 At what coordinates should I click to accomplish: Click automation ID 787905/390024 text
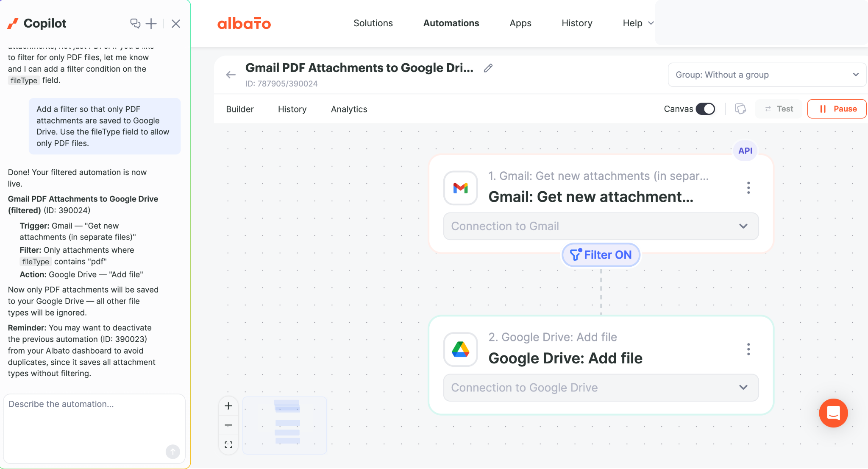(x=281, y=84)
